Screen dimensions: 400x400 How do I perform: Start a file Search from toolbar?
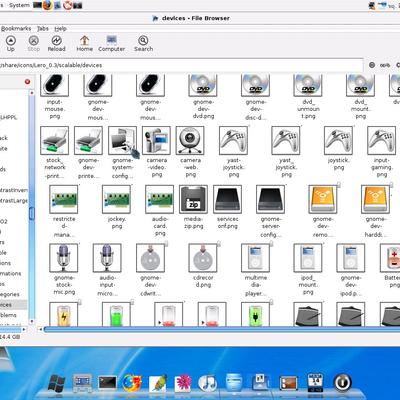pyautogui.click(x=143, y=44)
